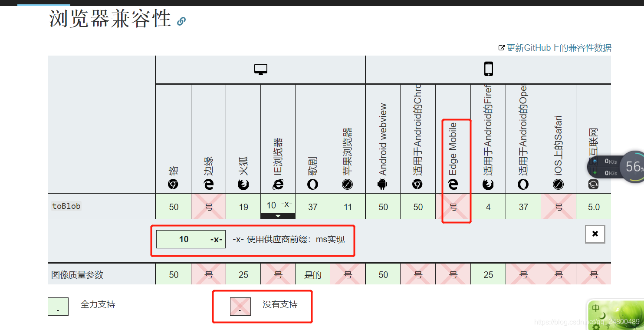Click the Chrome for Android icon
The image size is (644, 330).
417,185
